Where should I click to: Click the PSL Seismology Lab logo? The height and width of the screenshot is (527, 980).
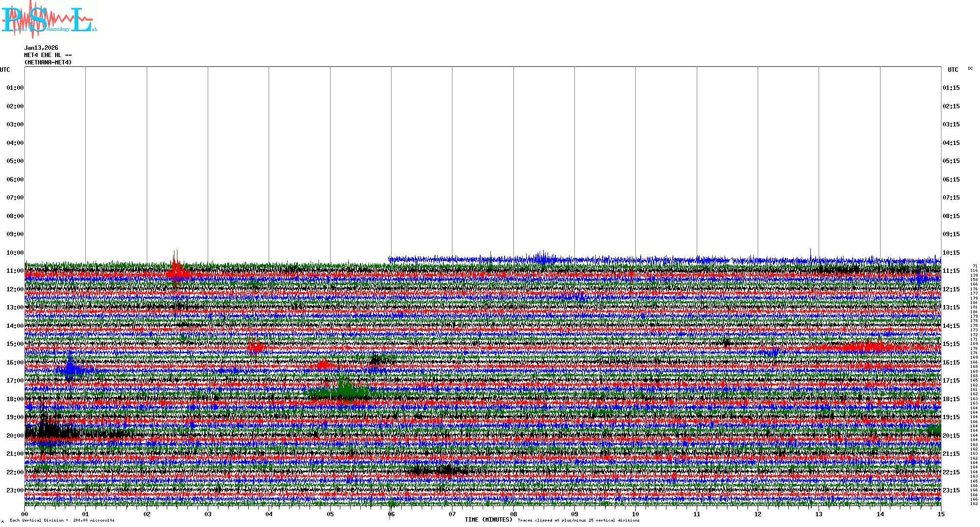(x=49, y=20)
